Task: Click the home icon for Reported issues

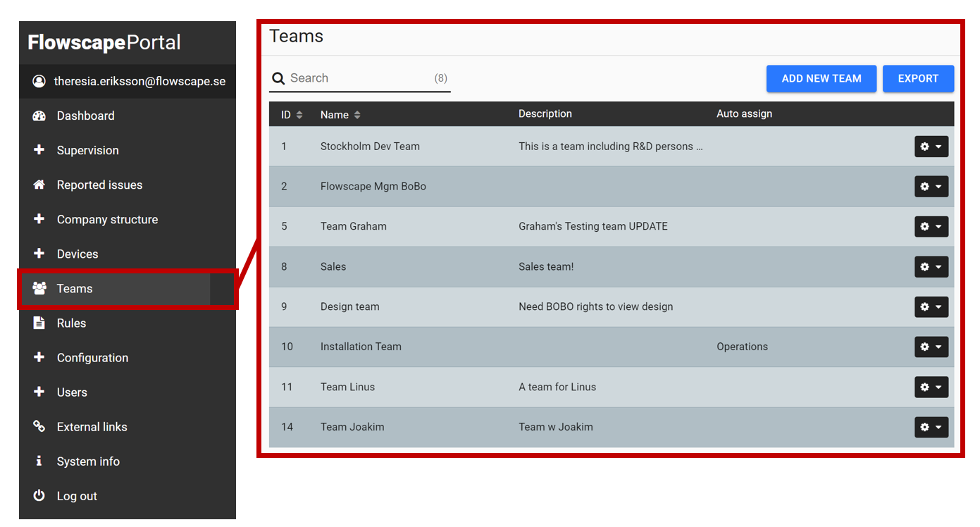Action: click(39, 185)
